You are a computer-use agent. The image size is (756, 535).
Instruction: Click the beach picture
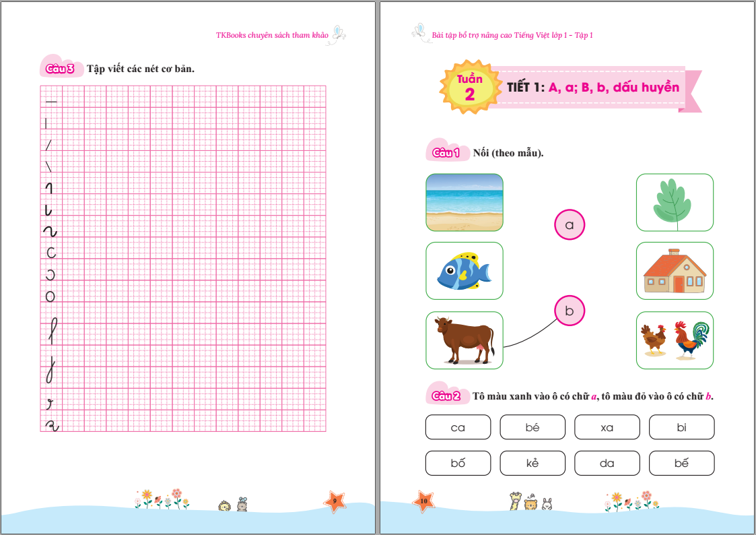[x=465, y=203]
